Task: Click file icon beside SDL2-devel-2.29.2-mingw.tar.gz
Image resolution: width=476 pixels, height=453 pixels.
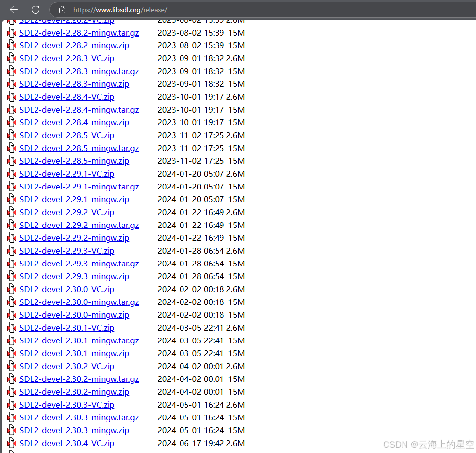Action: coord(12,225)
